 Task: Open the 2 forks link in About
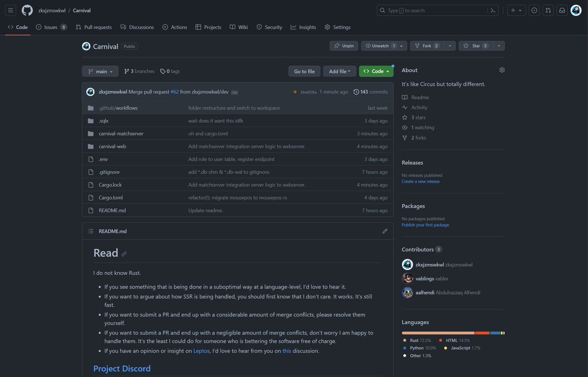pyautogui.click(x=418, y=138)
